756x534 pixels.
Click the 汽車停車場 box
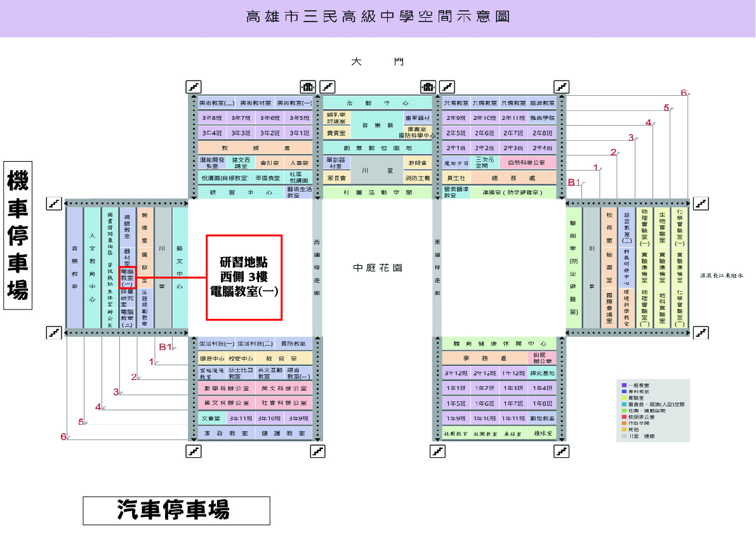(176, 511)
